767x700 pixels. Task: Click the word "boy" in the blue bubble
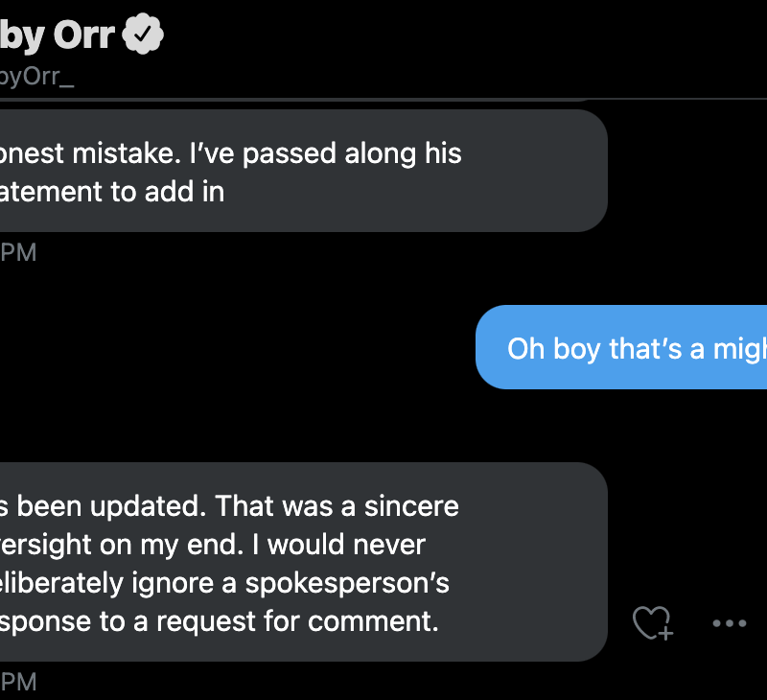point(576,348)
